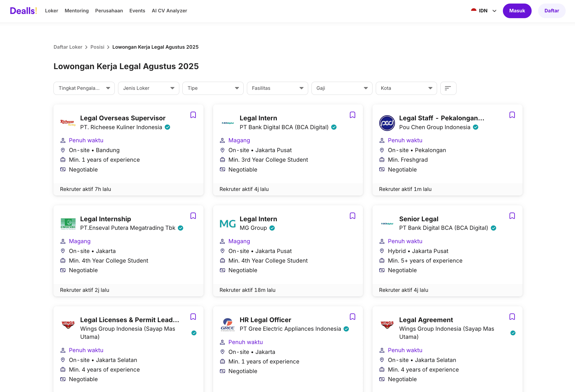
Task: Click the Masuk login button
Action: click(517, 11)
